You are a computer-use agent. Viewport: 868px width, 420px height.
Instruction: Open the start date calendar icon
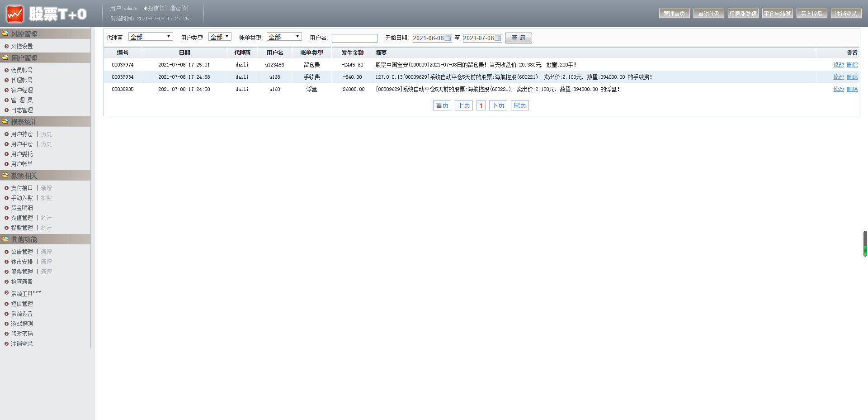point(448,38)
